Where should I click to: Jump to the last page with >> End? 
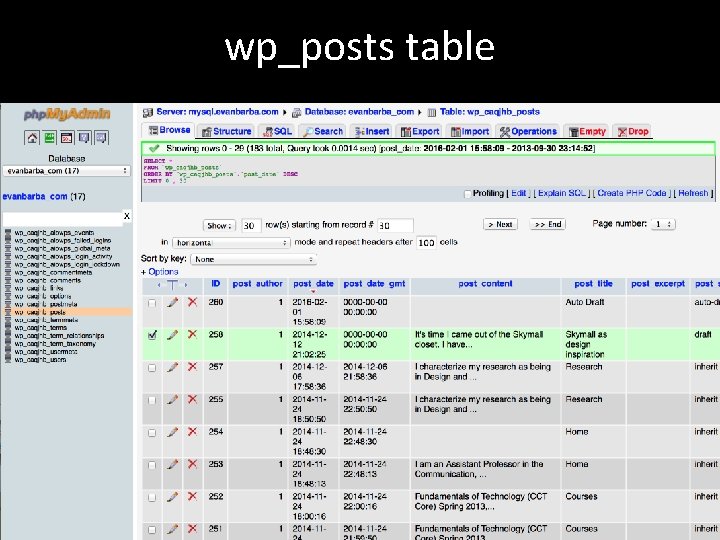(547, 224)
